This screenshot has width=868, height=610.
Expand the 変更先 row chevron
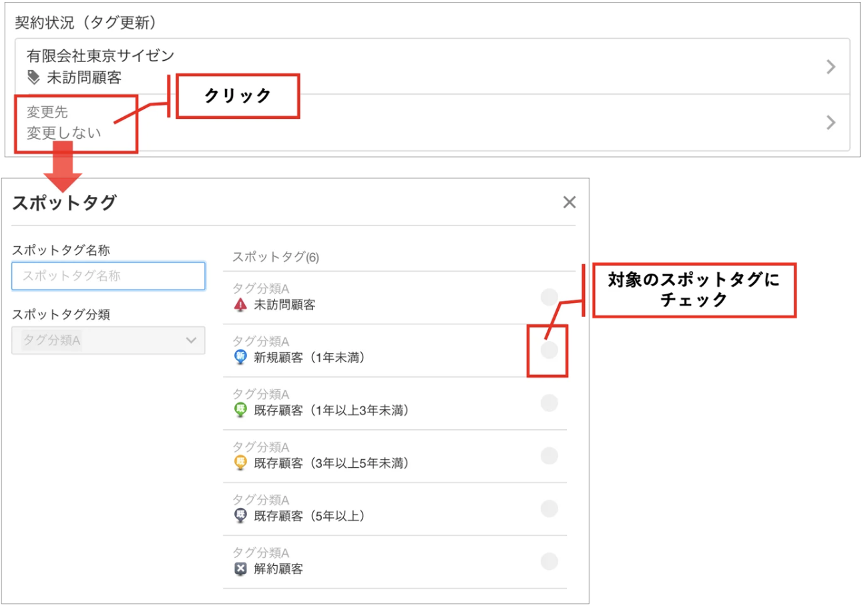click(x=831, y=122)
